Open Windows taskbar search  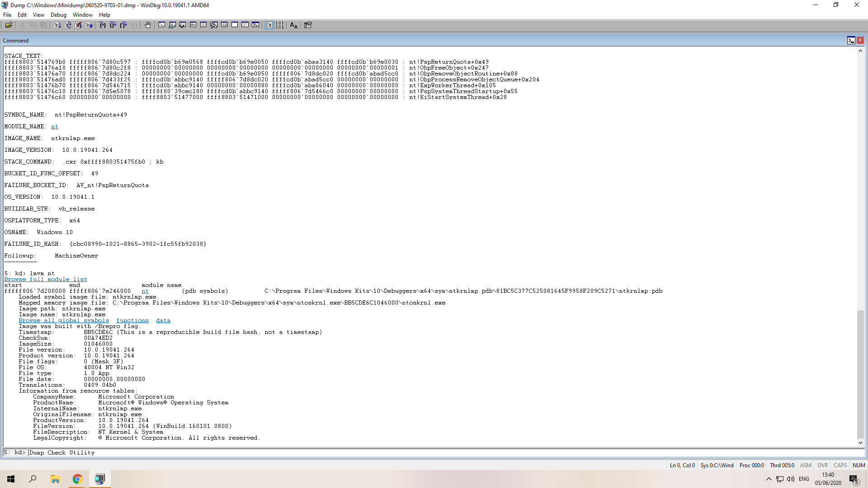click(x=33, y=479)
